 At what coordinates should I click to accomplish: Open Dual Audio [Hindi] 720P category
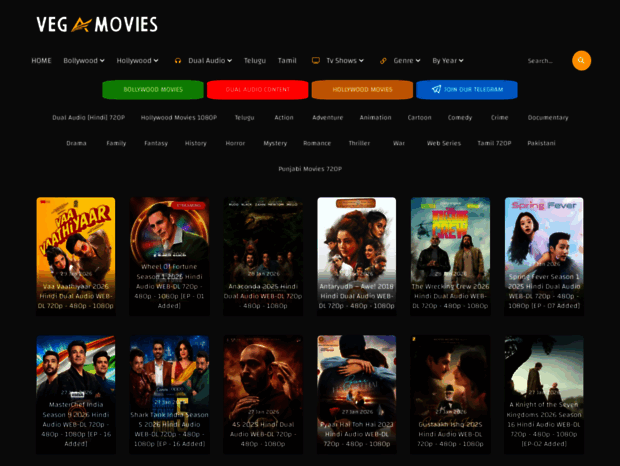[x=89, y=117]
